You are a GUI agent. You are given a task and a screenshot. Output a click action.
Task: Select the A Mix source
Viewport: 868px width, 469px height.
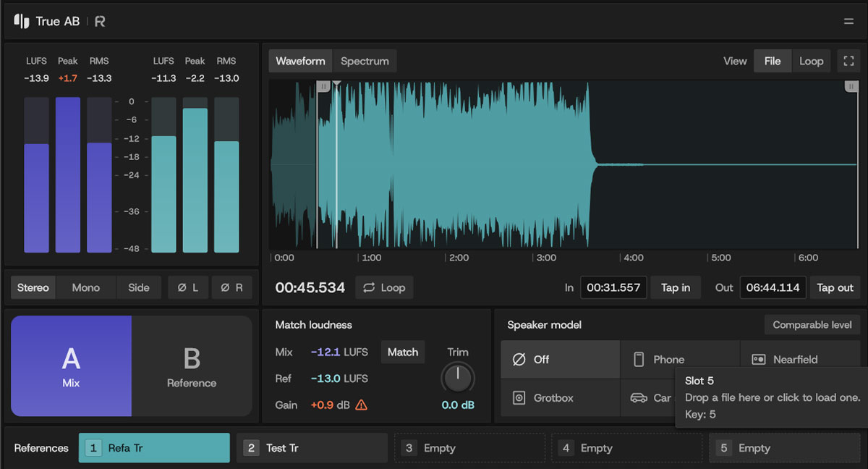point(71,366)
